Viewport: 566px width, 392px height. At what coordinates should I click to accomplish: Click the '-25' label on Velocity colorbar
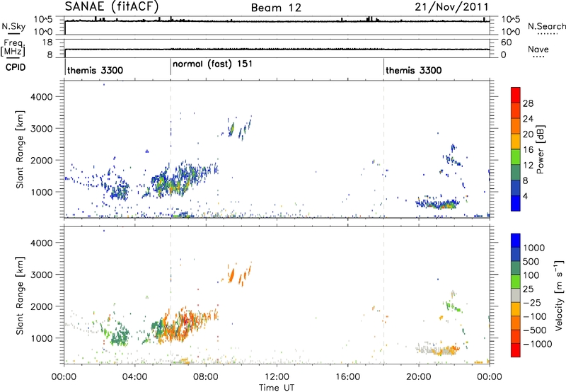click(x=532, y=302)
